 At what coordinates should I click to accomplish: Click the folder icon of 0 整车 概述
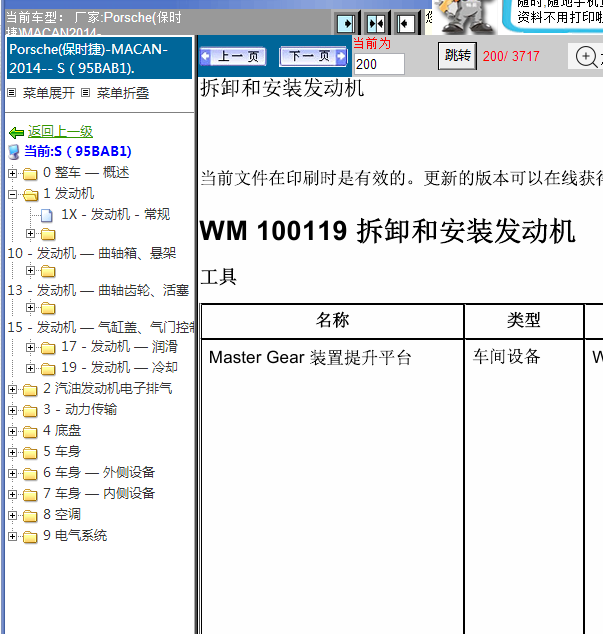point(30,174)
